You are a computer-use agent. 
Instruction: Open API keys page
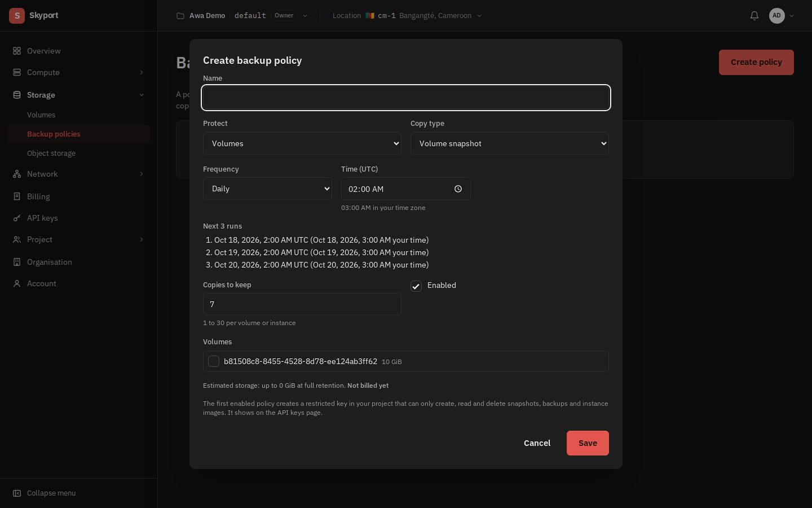pyautogui.click(x=79, y=218)
